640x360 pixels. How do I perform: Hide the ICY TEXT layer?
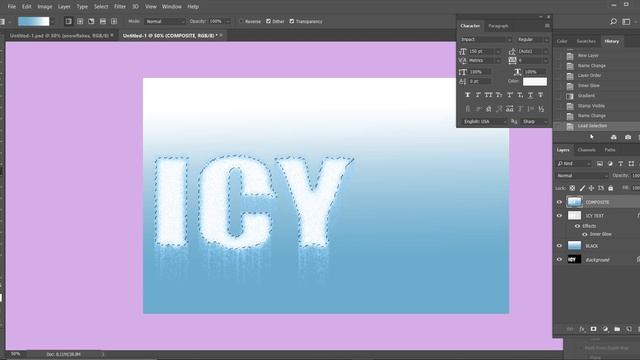[x=559, y=216]
